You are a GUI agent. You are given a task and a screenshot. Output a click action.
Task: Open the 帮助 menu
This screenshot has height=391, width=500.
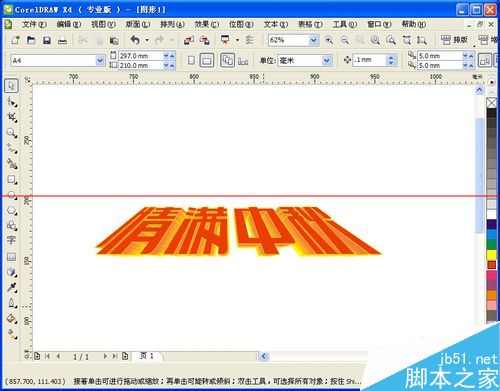414,24
